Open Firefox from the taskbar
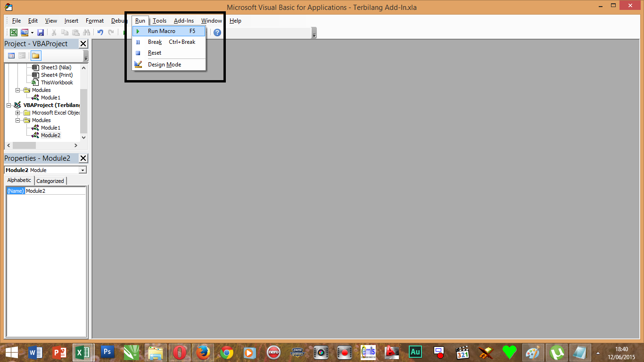The height and width of the screenshot is (362, 644). pos(203,352)
